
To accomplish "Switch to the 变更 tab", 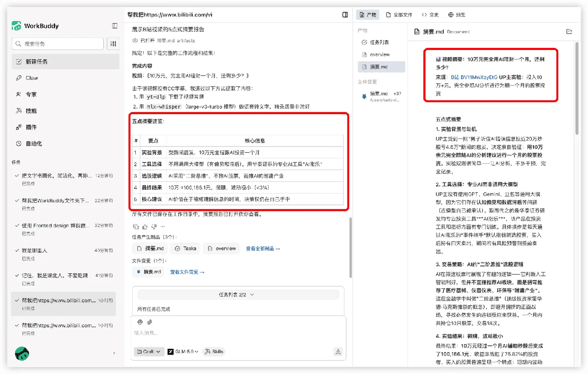I will (x=430, y=15).
